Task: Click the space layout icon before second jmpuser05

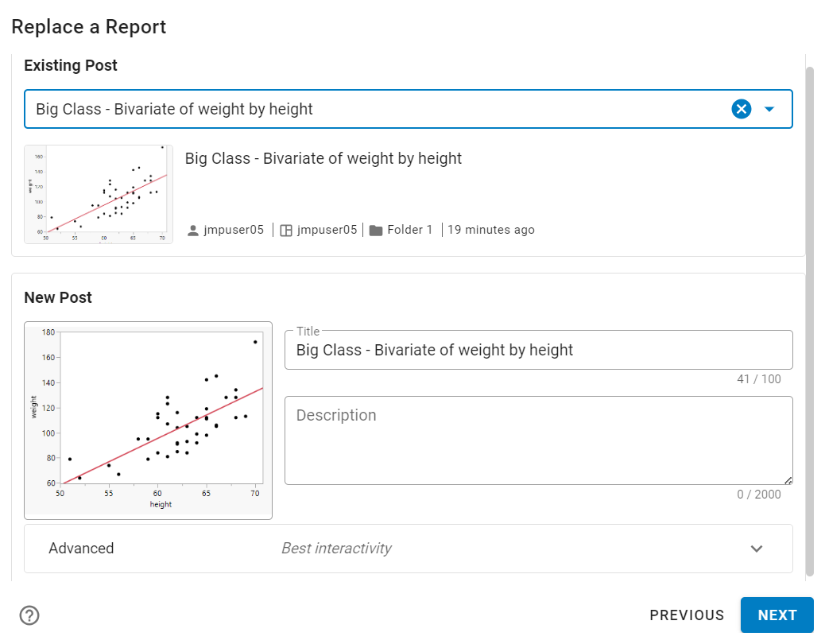Action: (x=286, y=231)
